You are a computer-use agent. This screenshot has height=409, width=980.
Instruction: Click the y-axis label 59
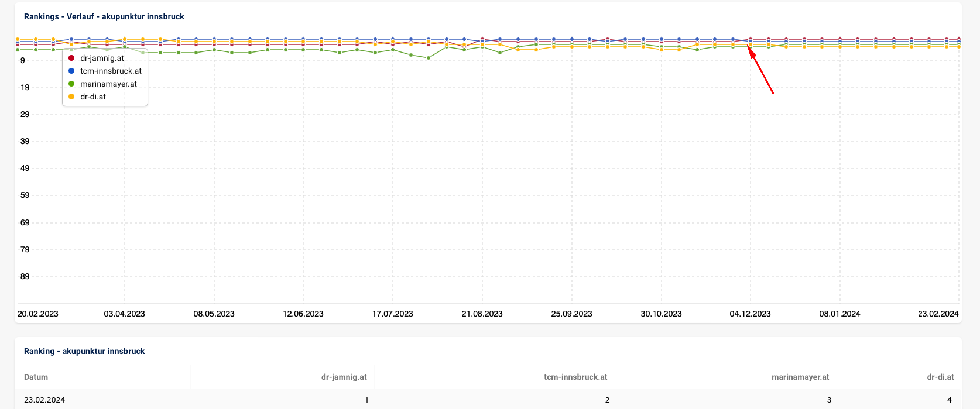(x=25, y=195)
